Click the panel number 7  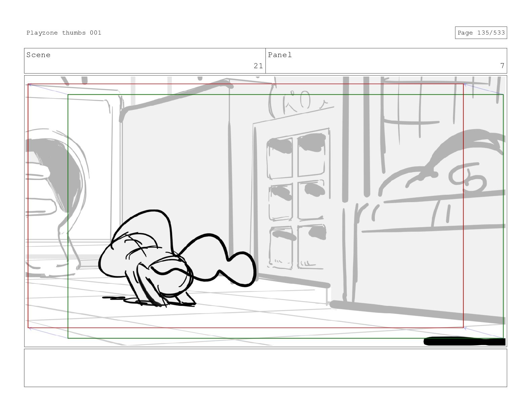502,66
